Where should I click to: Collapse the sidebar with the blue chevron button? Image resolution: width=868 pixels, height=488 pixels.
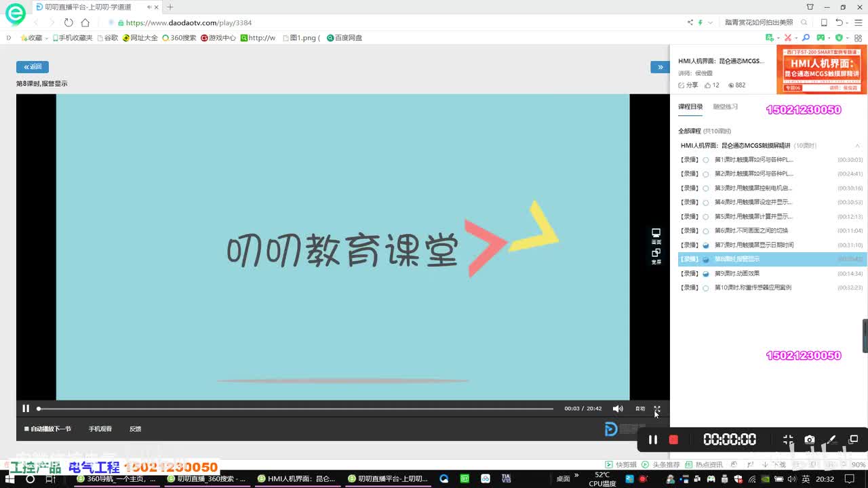coord(660,66)
